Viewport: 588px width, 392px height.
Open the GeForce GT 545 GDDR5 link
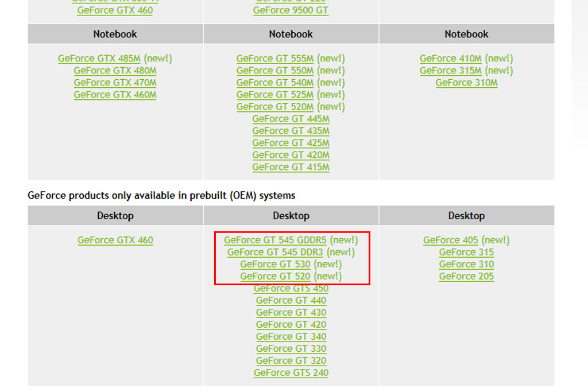275,240
